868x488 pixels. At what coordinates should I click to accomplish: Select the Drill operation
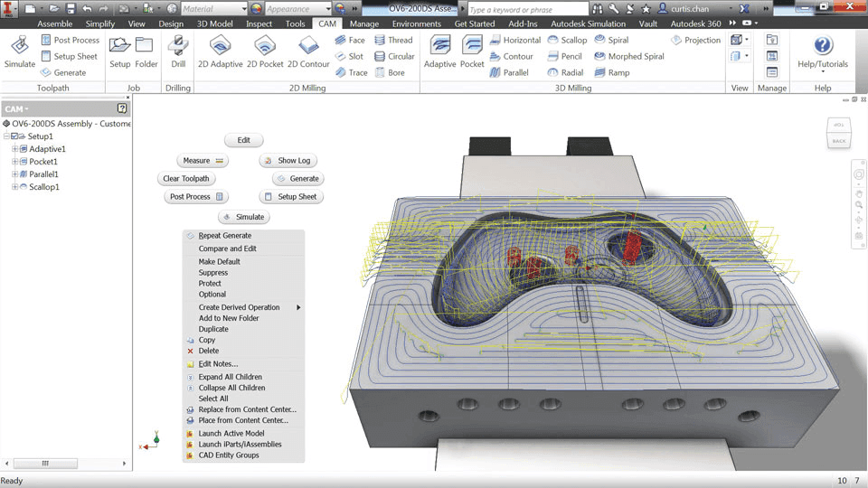click(178, 52)
